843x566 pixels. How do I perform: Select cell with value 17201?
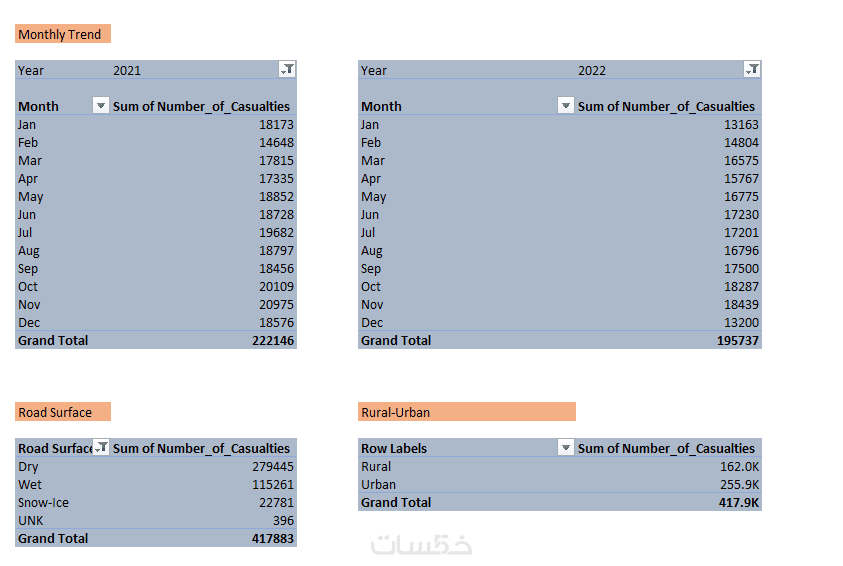pyautogui.click(x=741, y=233)
